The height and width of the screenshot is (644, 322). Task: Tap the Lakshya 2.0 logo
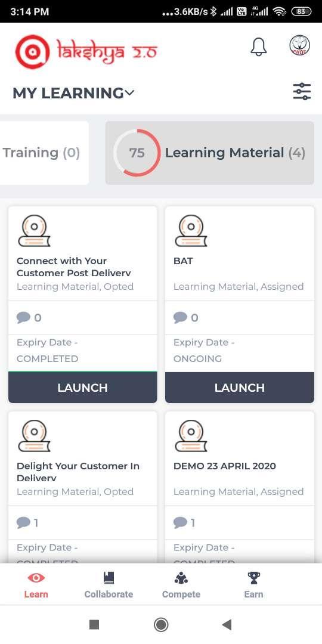pyautogui.click(x=86, y=51)
